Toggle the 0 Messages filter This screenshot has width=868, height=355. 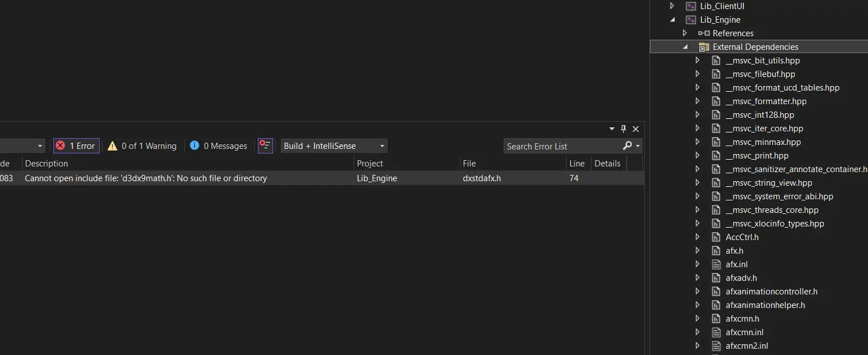[x=219, y=146]
